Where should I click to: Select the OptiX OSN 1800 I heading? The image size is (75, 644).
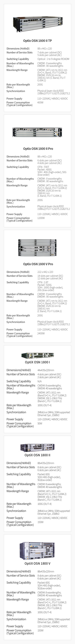[37, 362]
